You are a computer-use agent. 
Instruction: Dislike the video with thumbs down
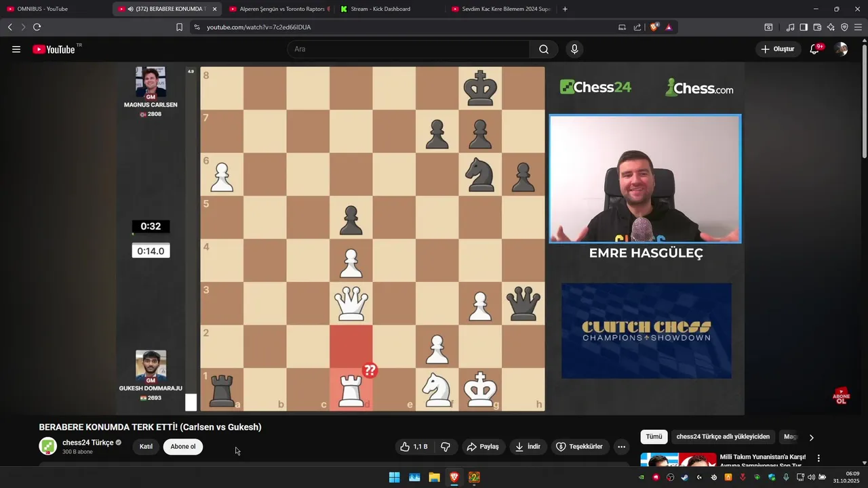click(x=446, y=447)
